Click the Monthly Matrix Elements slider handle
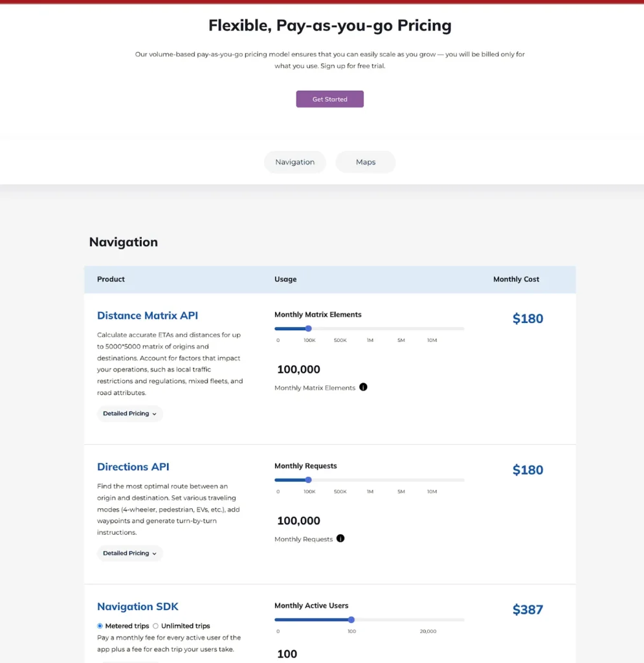The image size is (644, 663). click(x=308, y=328)
